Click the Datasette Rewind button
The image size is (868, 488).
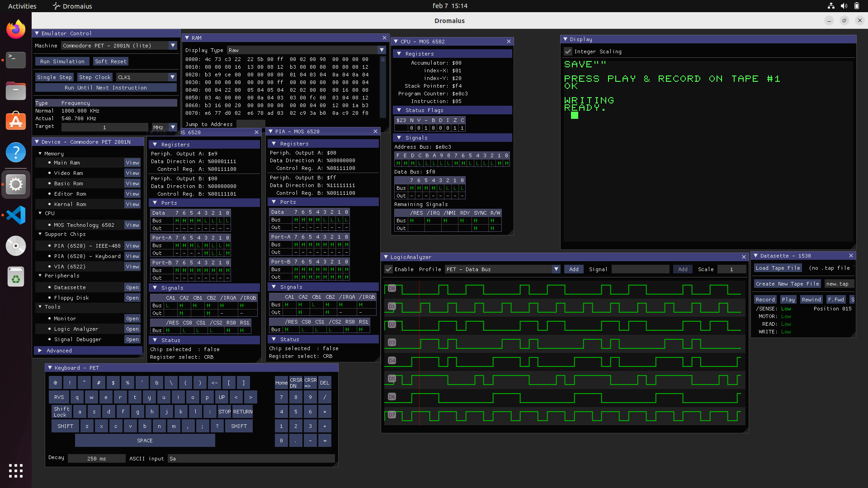tap(811, 300)
